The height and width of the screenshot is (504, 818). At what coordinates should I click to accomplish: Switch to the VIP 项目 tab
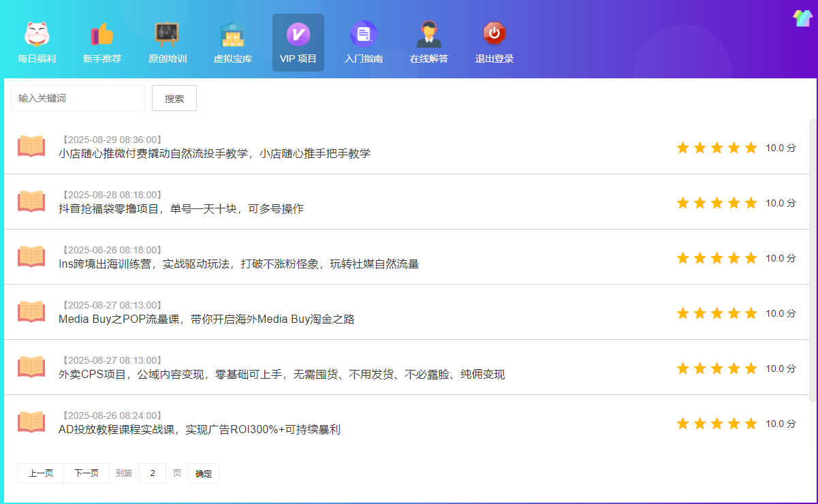point(298,42)
